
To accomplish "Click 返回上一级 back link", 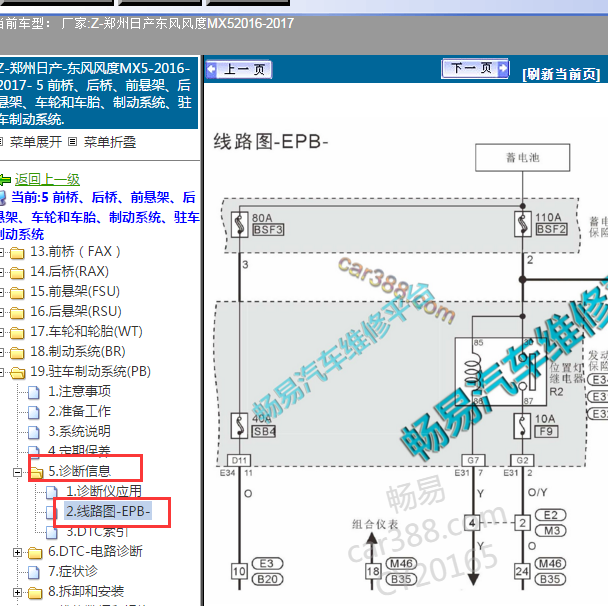I will tap(47, 180).
